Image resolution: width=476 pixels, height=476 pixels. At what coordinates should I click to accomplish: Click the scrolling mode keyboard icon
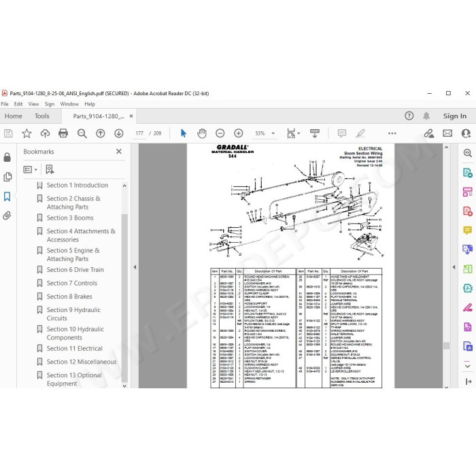[x=314, y=133]
